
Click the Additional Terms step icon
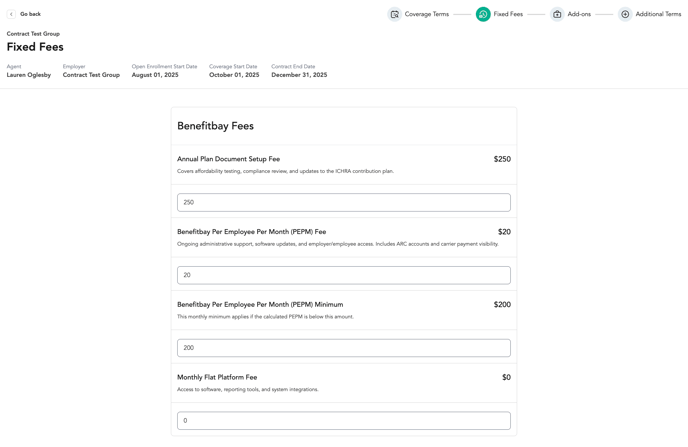tap(625, 14)
